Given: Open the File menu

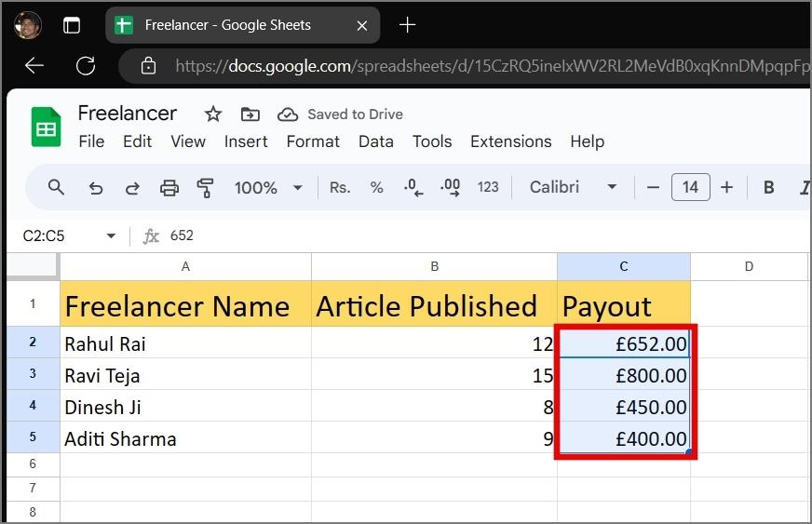Looking at the screenshot, I should pyautogui.click(x=91, y=141).
